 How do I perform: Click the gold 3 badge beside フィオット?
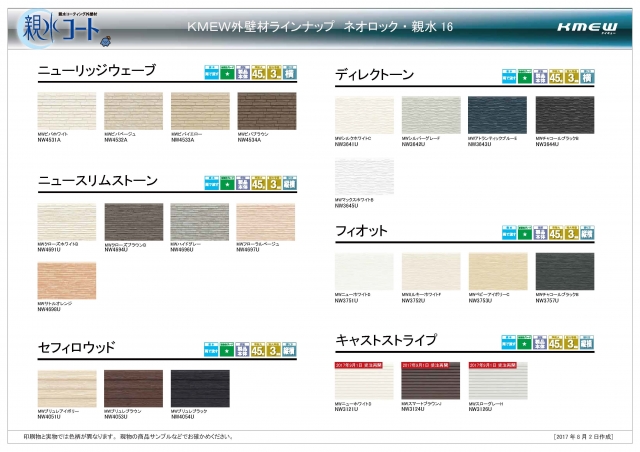(x=572, y=233)
